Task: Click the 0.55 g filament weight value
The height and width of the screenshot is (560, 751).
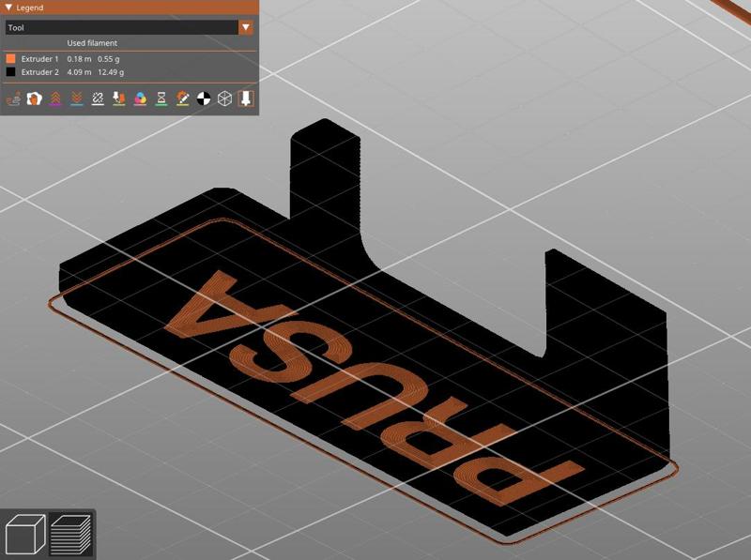Action: tap(109, 59)
